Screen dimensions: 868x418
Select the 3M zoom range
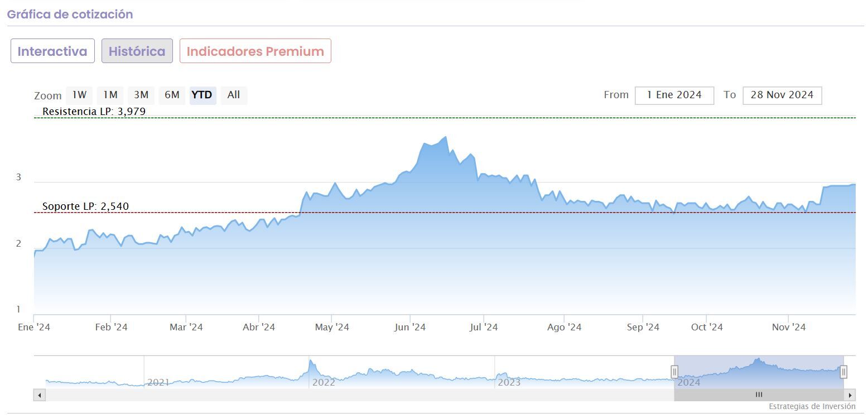coord(141,95)
